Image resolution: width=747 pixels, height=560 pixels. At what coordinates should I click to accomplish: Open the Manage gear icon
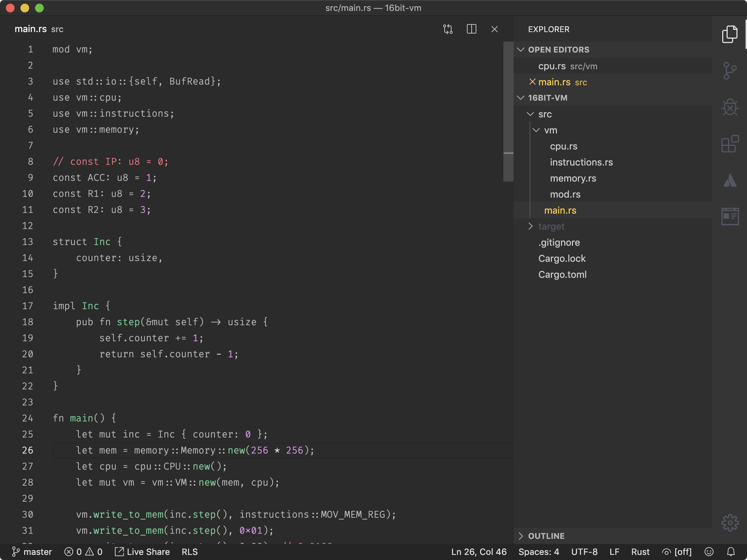pos(729,523)
